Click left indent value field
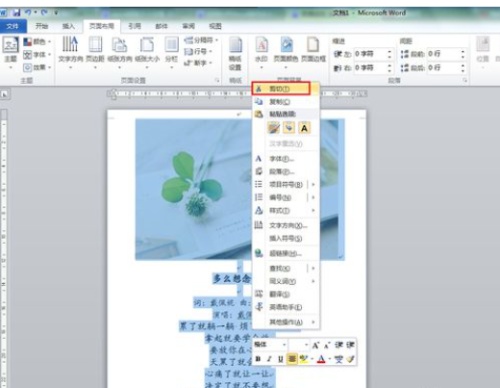 [x=370, y=54]
